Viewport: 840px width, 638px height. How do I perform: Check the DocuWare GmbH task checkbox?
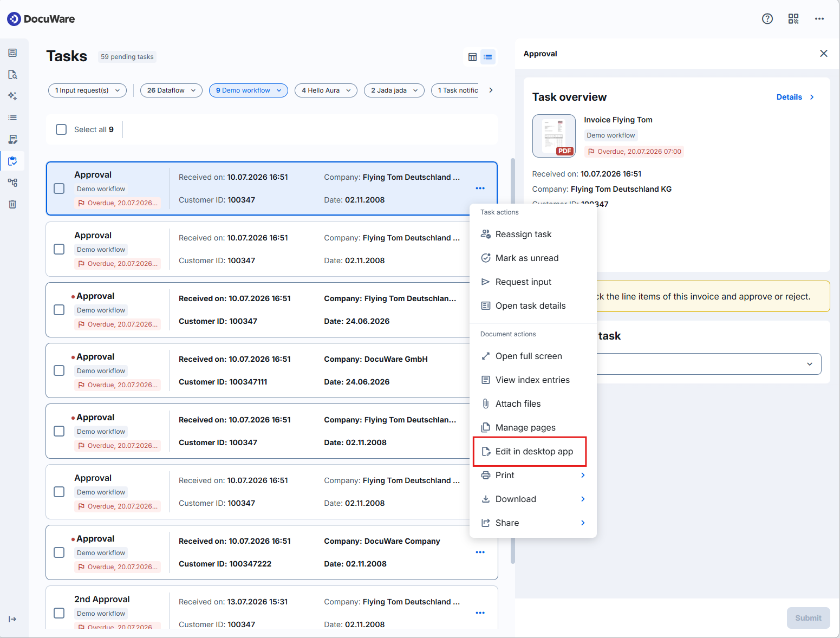coord(60,370)
